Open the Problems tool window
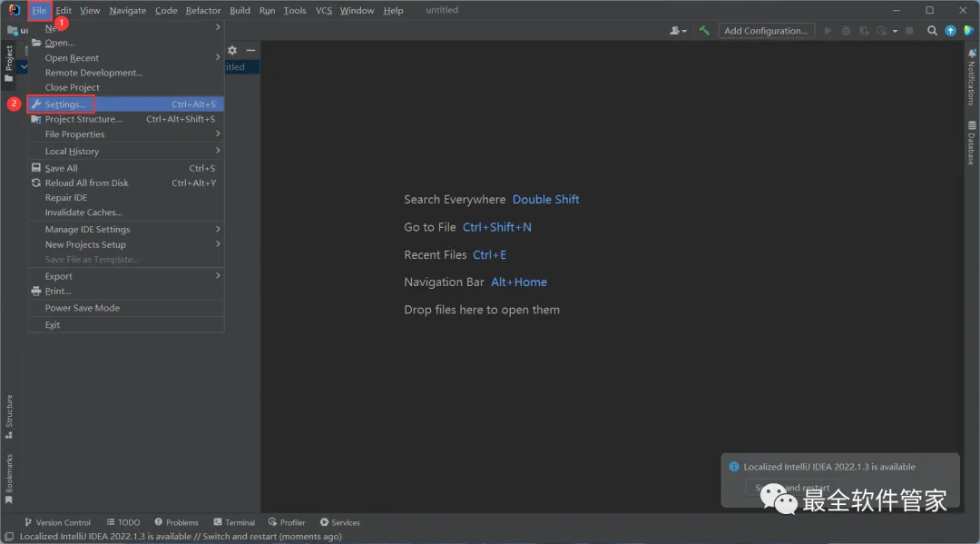 point(176,522)
